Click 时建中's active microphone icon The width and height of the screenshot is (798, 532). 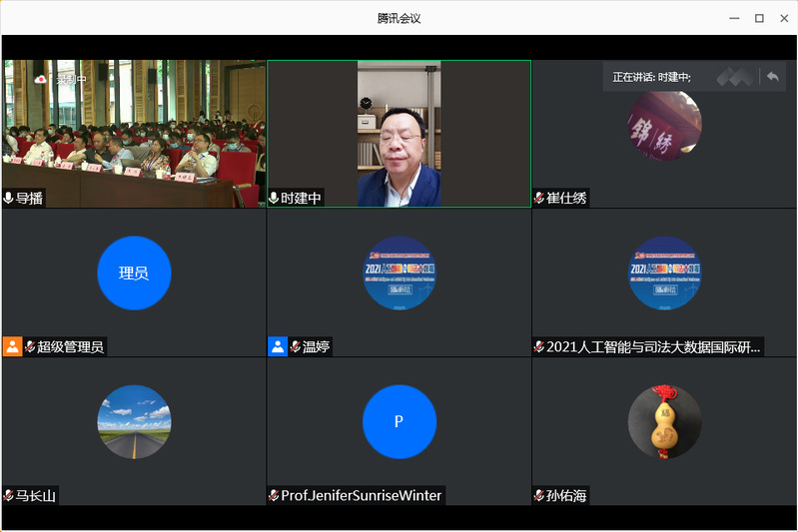274,199
